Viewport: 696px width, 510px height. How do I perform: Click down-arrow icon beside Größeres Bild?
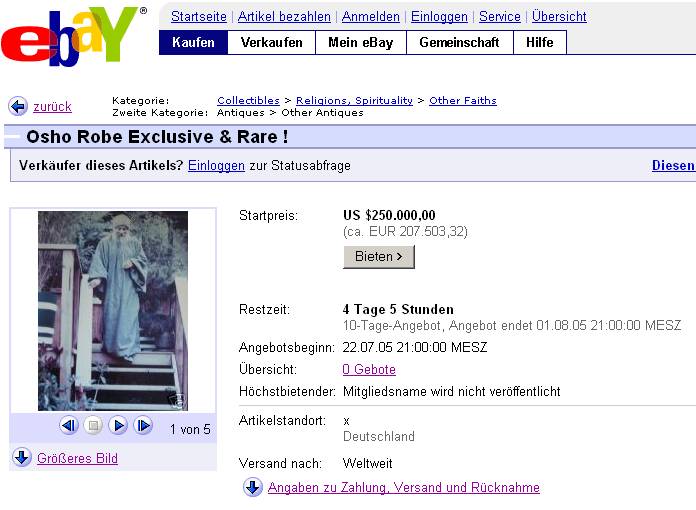pyautogui.click(x=22, y=457)
